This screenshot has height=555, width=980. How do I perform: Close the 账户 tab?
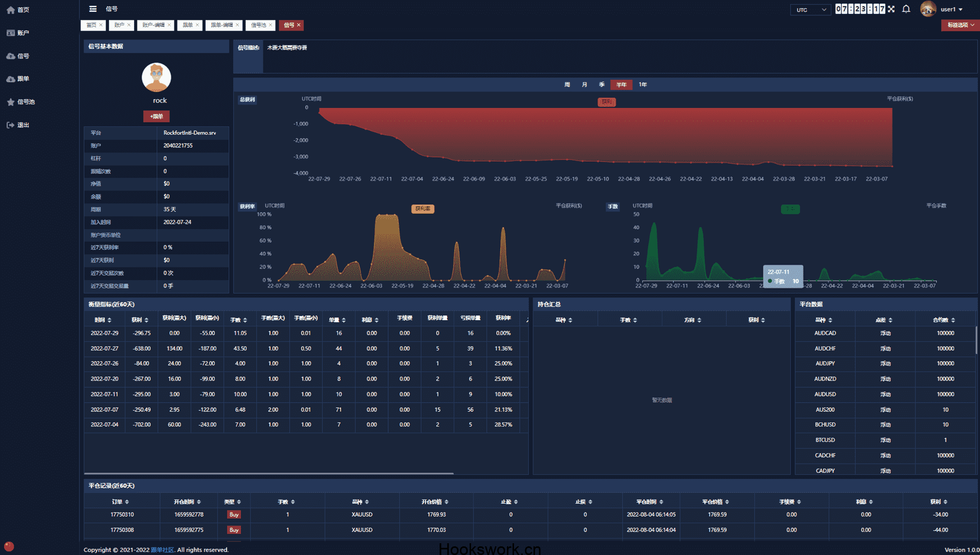click(x=129, y=25)
